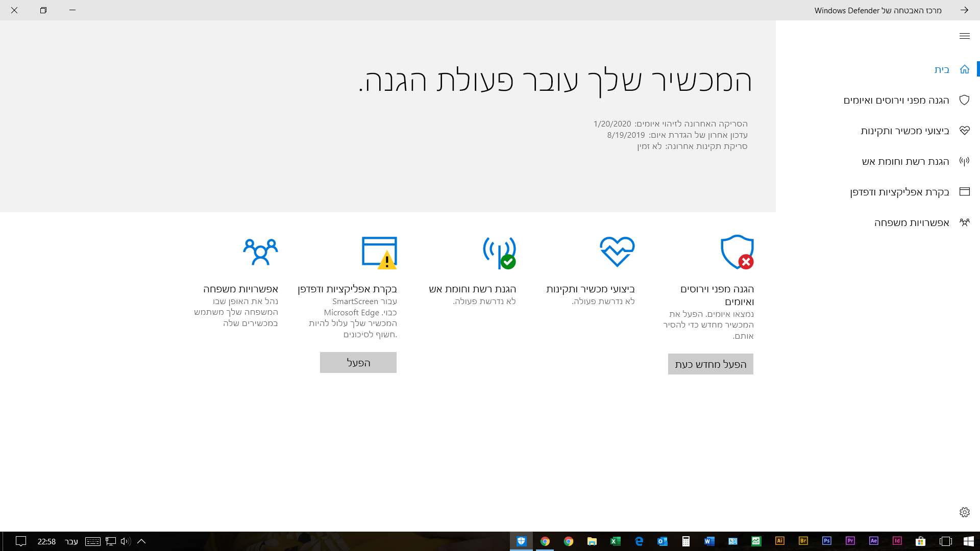Click the firewall network protection tile icon
Viewport: 980px width, 551px height.
coord(499,252)
